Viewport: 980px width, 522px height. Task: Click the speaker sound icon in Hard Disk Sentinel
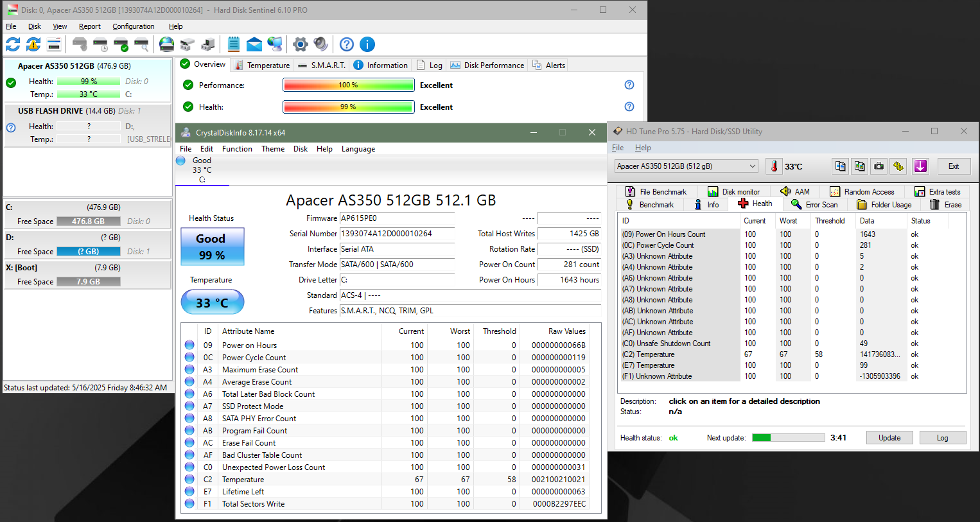pos(320,44)
